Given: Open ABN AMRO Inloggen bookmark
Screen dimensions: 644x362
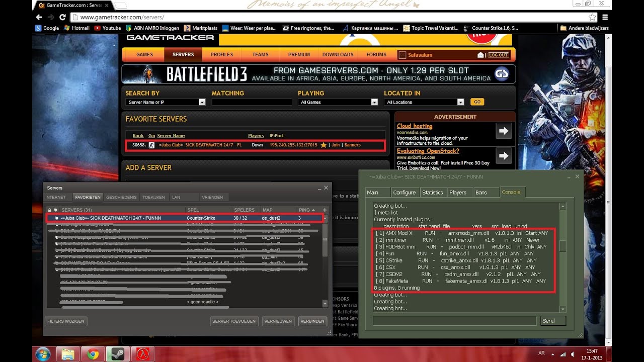Looking at the screenshot, I should click(x=152, y=28).
